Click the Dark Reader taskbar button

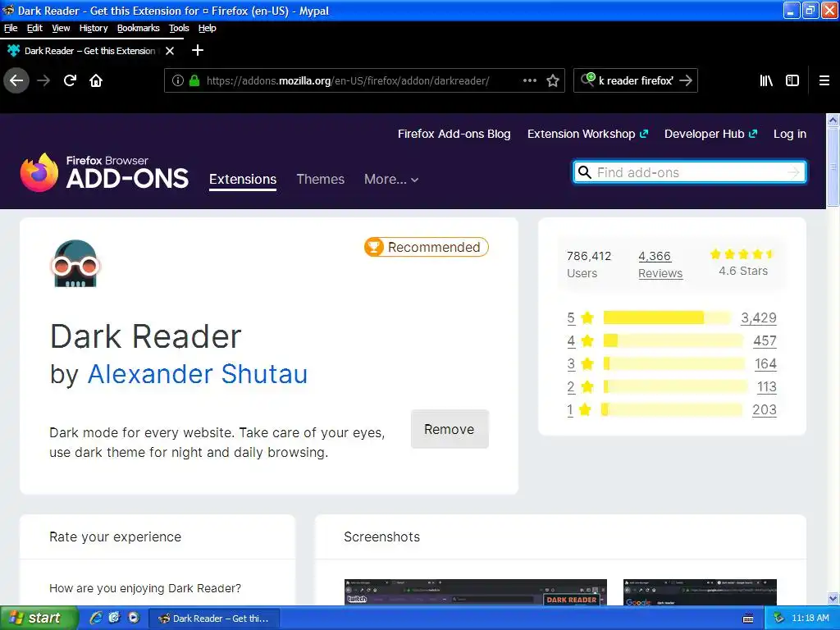pos(214,619)
